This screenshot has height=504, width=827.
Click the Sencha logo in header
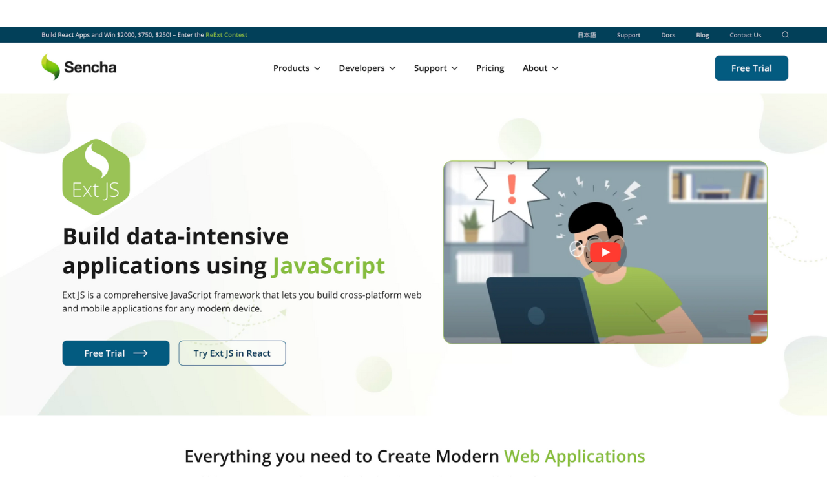click(79, 67)
